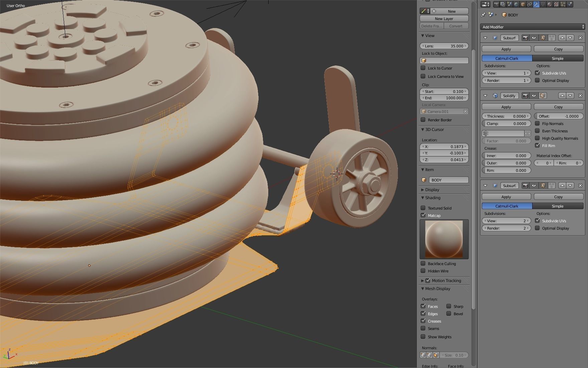
Task: Open the Mesh Data properties tab
Action: (x=543, y=4)
